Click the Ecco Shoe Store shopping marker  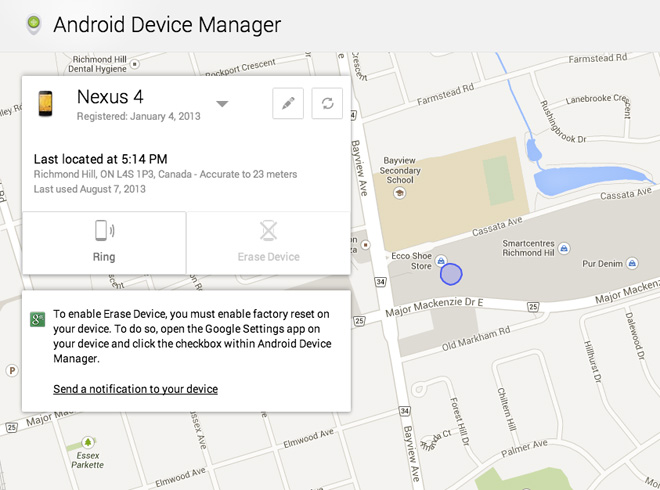(441, 261)
